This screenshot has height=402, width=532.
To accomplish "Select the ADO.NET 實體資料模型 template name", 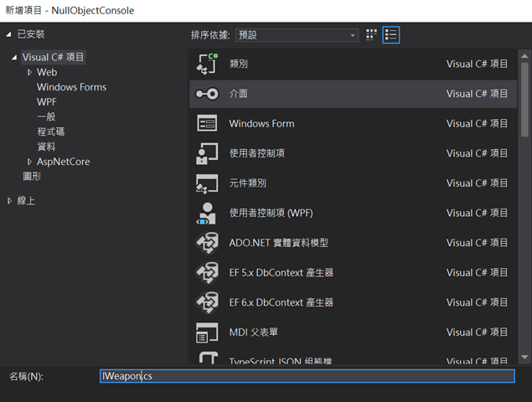I will tap(278, 243).
